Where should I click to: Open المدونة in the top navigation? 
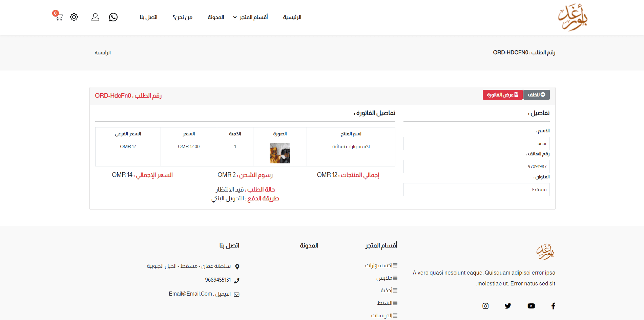tap(216, 17)
